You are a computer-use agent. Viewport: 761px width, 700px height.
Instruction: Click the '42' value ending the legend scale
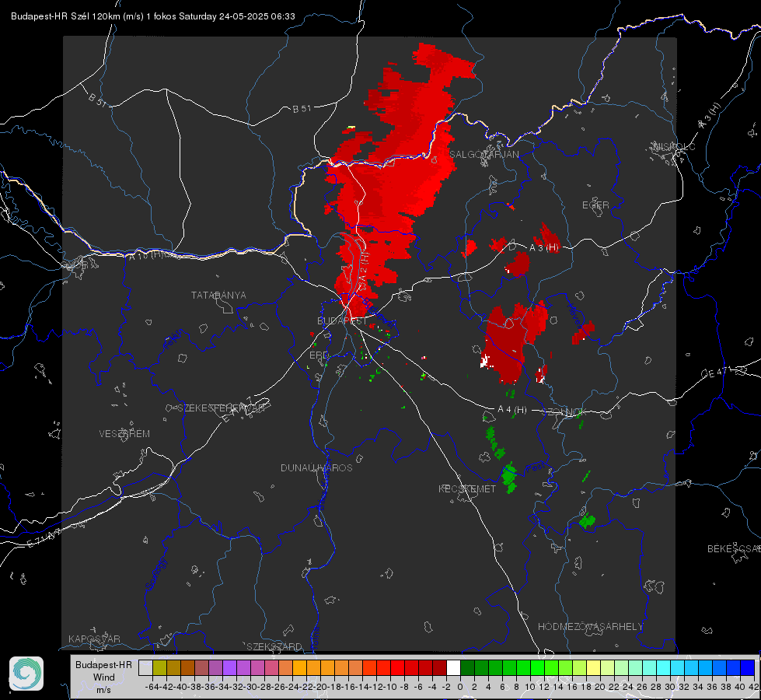tap(754, 687)
